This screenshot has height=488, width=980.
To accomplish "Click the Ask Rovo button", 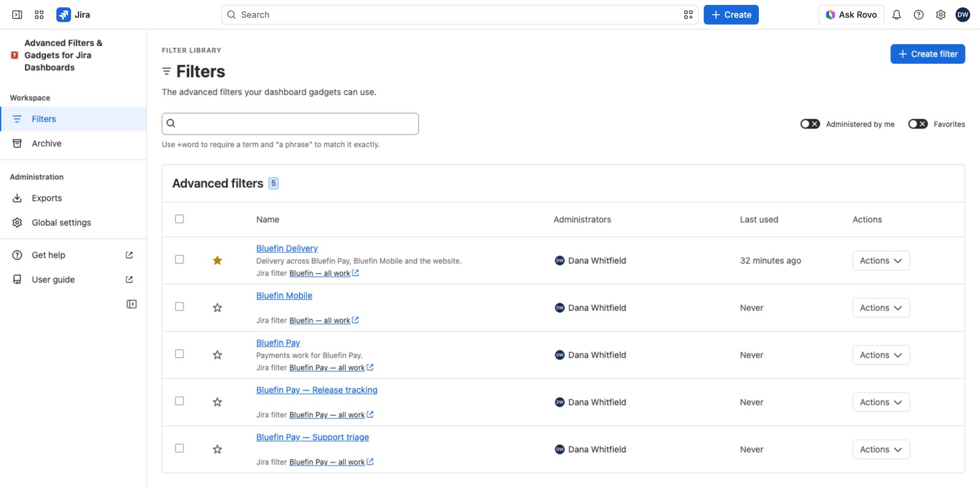I will pos(851,15).
